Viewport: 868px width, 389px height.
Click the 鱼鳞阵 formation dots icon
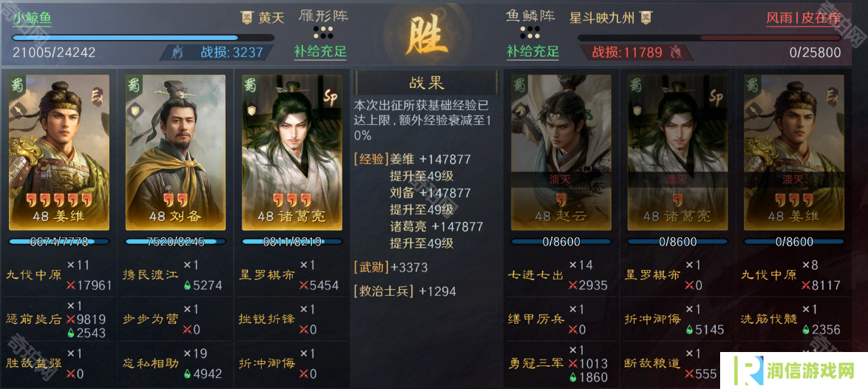[530, 32]
